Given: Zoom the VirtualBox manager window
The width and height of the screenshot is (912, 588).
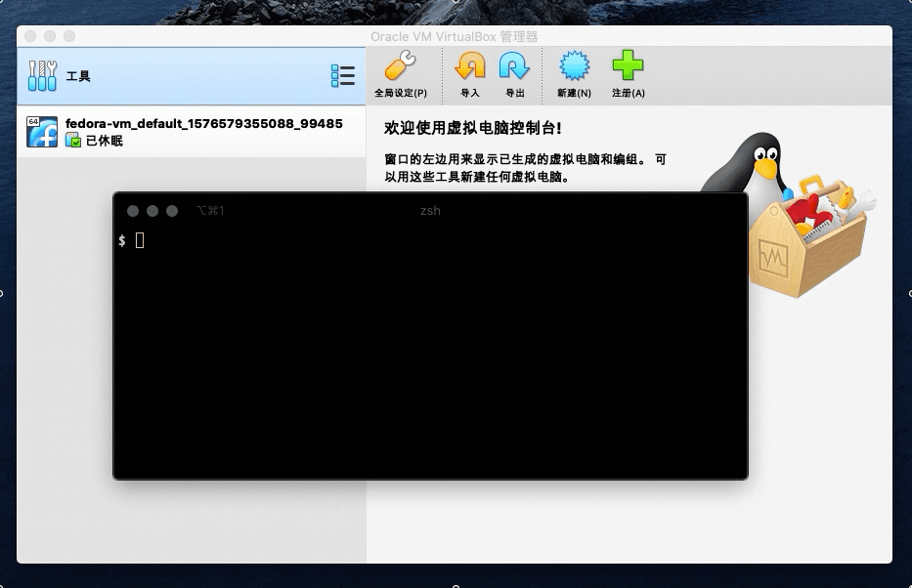Looking at the screenshot, I should click(x=69, y=36).
